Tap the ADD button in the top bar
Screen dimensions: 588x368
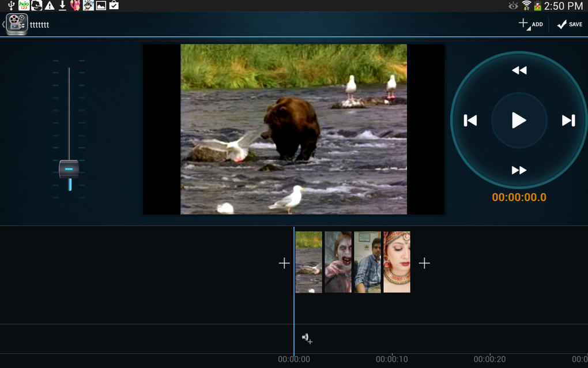click(x=530, y=24)
